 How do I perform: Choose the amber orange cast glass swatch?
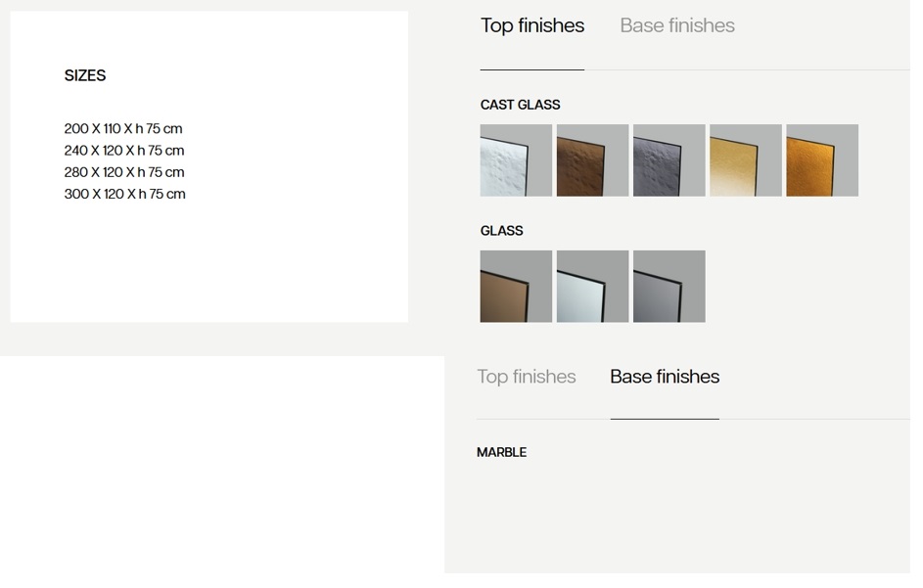[822, 160]
